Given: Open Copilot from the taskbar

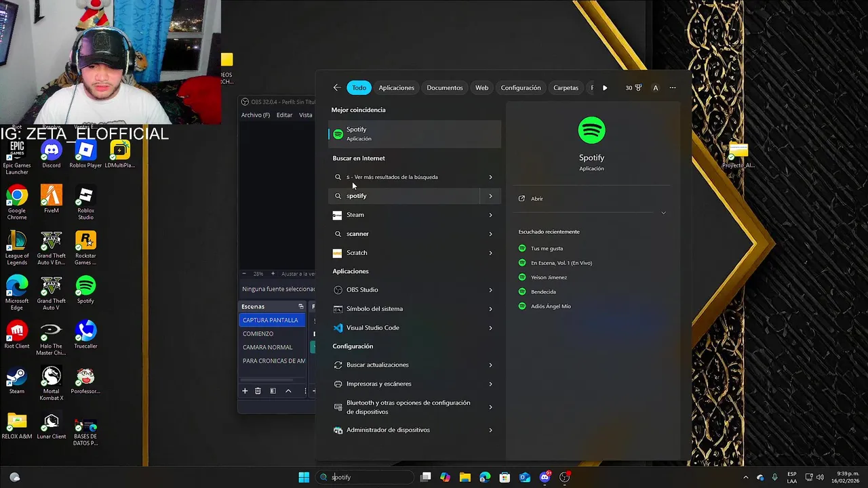Looking at the screenshot, I should coord(445,477).
